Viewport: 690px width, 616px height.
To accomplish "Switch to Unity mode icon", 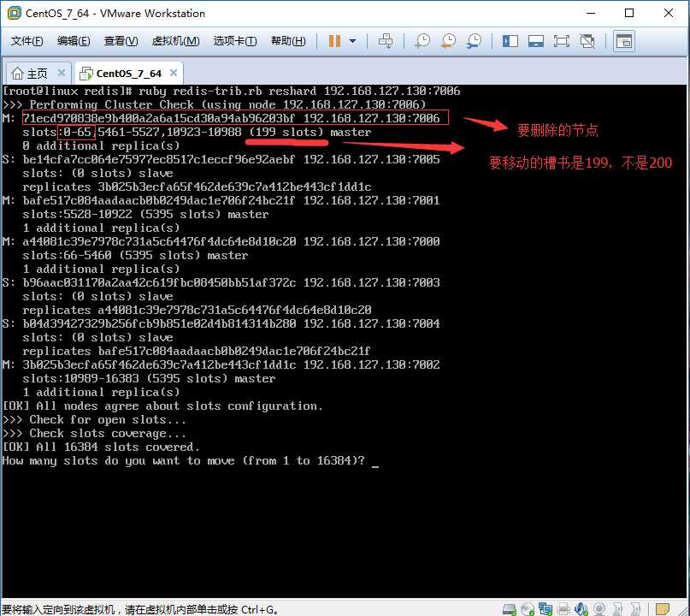I will tap(587, 41).
